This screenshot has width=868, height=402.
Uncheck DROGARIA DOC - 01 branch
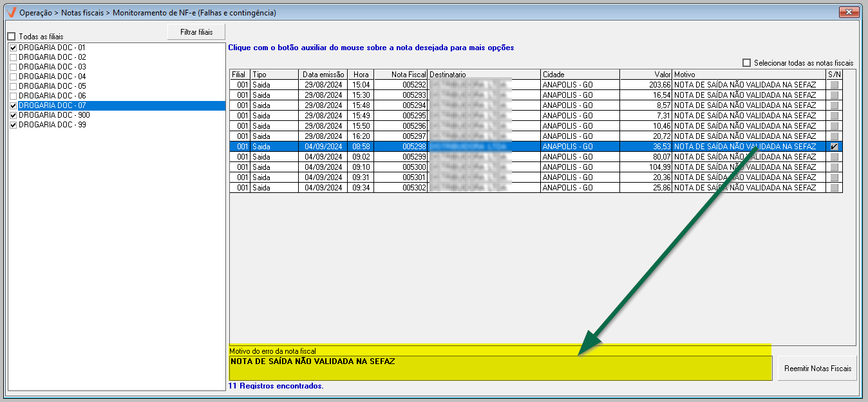[13, 48]
